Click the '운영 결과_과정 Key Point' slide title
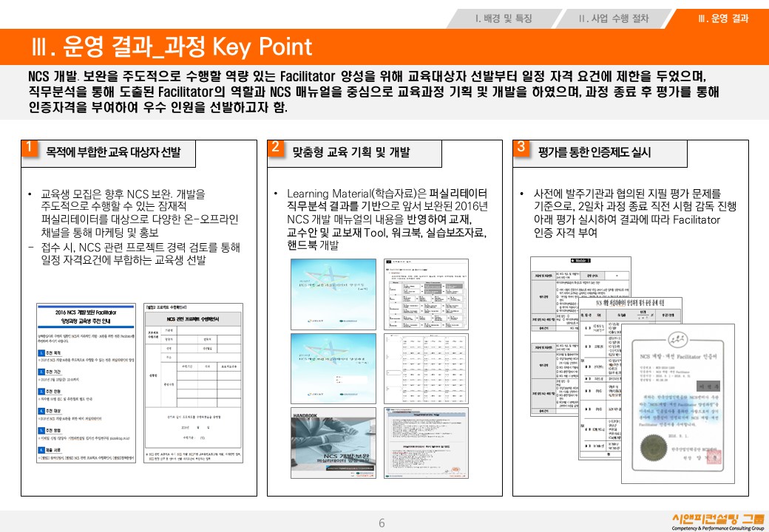 171,47
